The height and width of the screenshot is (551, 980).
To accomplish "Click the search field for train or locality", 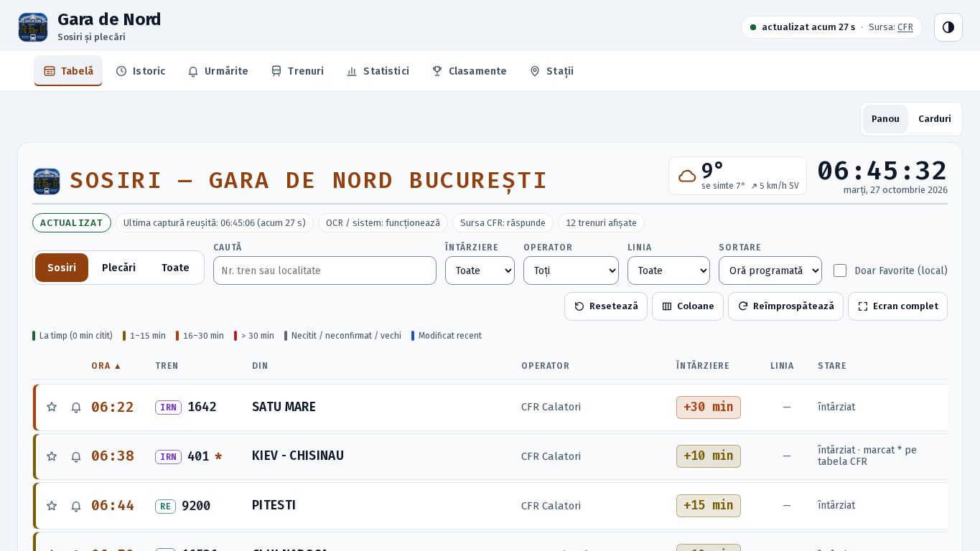I will point(325,270).
